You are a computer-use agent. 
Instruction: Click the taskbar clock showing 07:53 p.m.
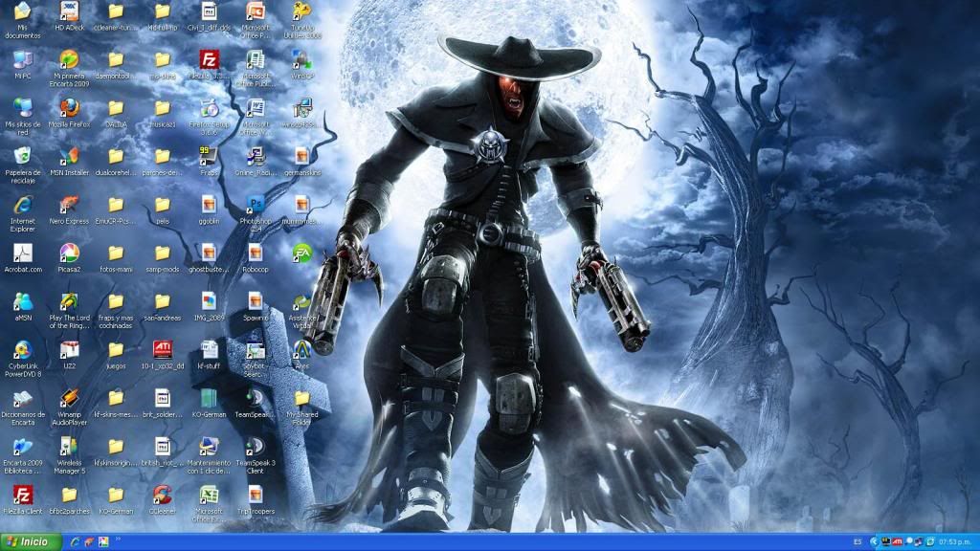(x=956, y=542)
